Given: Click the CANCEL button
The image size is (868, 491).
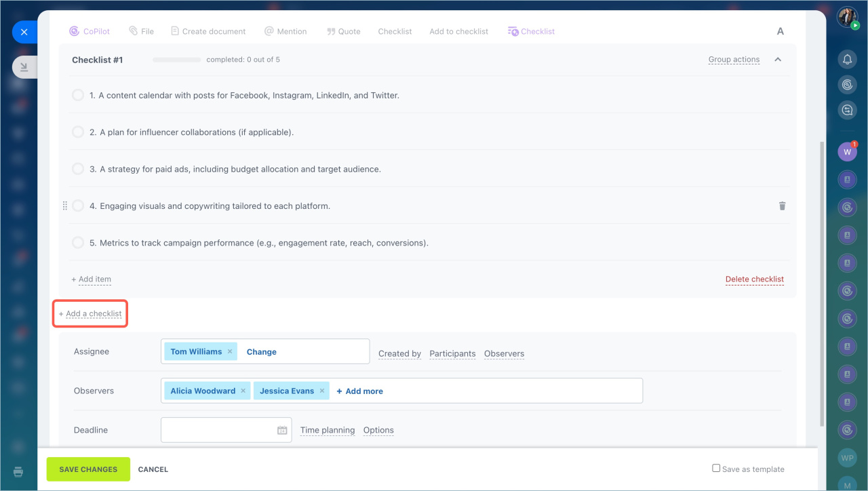Looking at the screenshot, I should pos(153,469).
